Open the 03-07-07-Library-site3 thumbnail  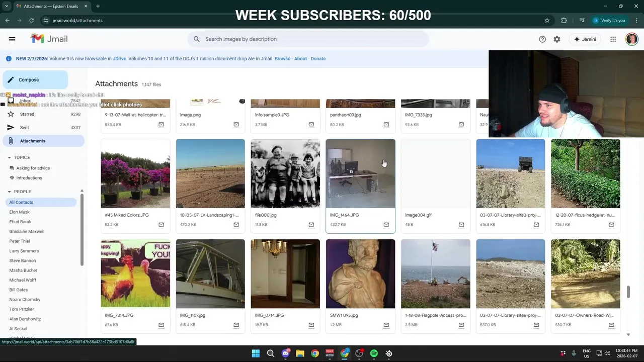click(511, 173)
